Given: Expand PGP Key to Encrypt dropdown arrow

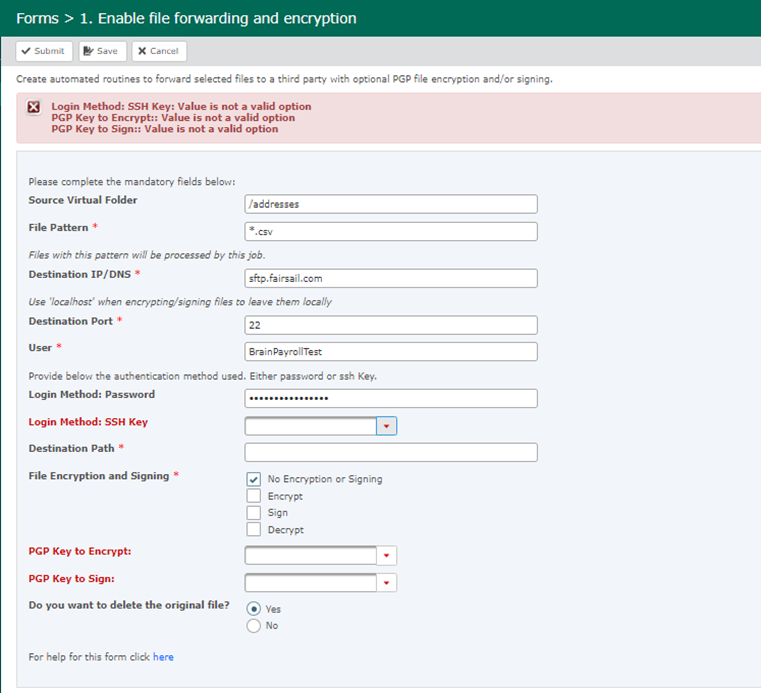Looking at the screenshot, I should click(386, 556).
